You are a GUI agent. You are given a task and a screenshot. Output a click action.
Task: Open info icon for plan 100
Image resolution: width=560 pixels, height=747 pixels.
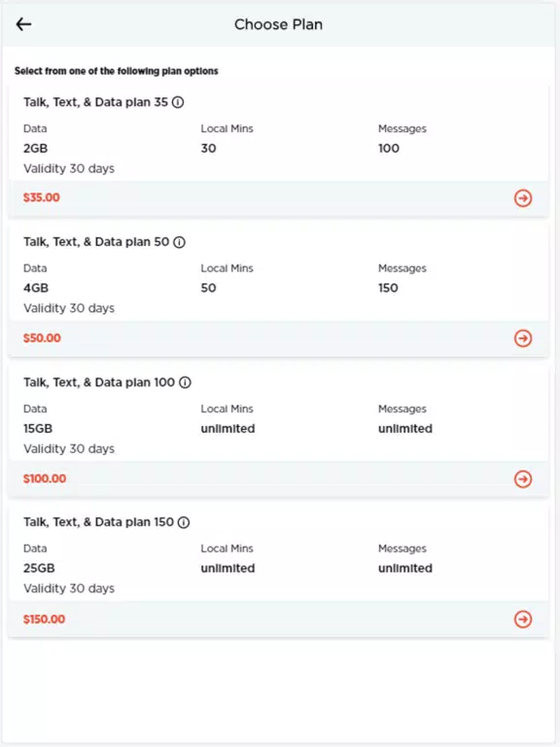click(185, 382)
